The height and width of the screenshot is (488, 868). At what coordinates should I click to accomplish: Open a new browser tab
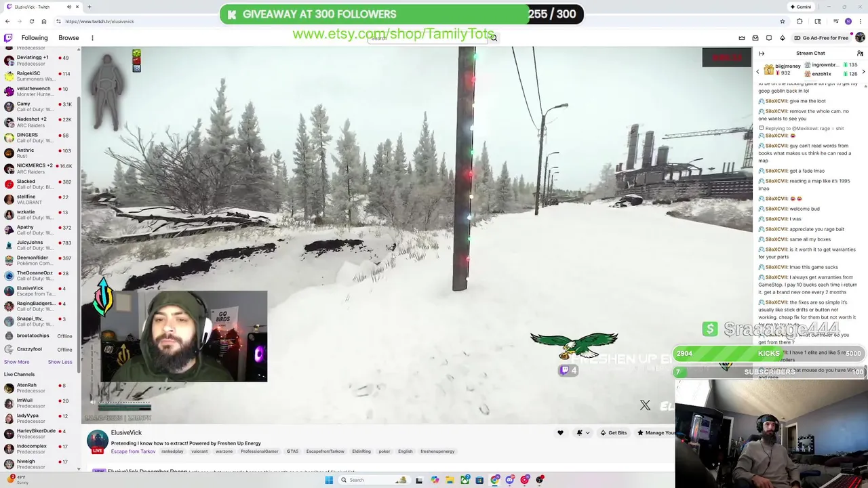[89, 7]
